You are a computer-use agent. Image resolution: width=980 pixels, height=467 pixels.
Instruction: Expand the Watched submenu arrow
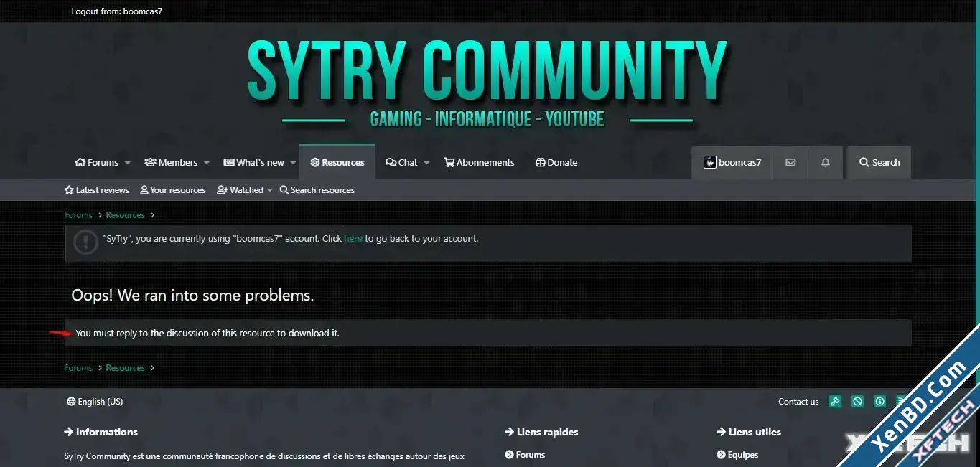(269, 190)
